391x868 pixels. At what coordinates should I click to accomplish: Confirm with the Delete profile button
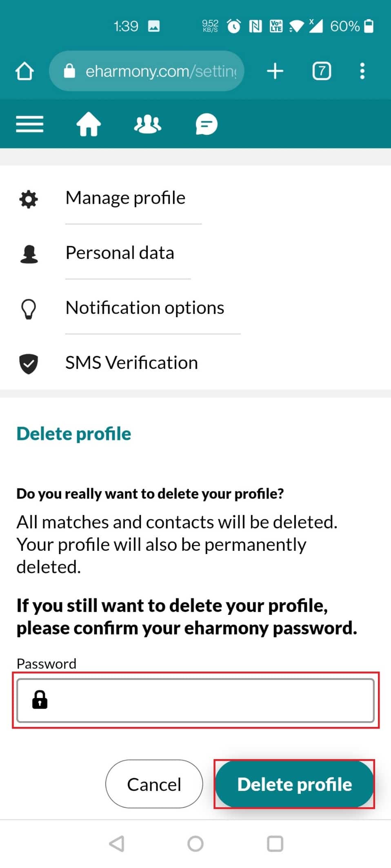coord(294,784)
